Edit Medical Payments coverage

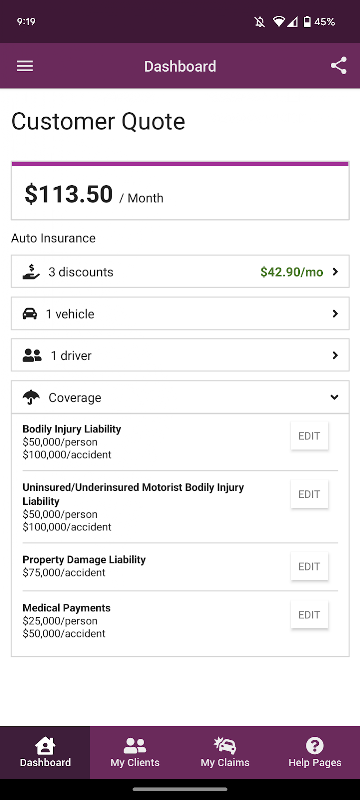point(309,615)
